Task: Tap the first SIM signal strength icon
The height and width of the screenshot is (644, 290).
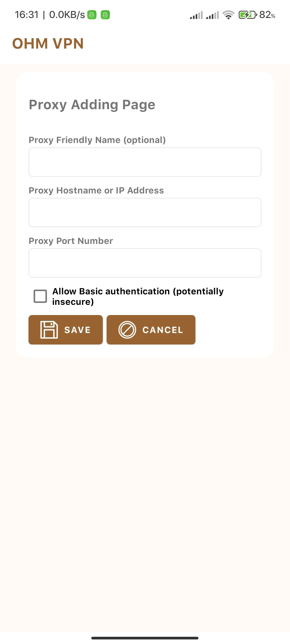Action: click(x=196, y=15)
